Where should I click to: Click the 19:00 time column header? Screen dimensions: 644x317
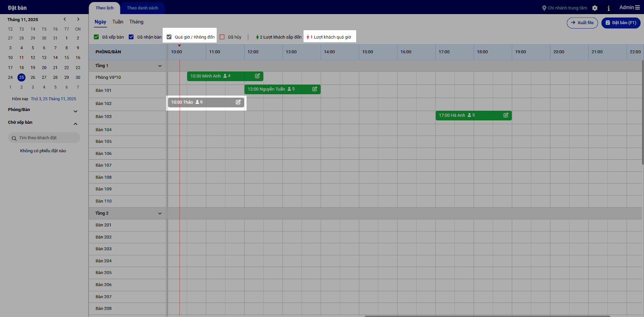[520, 52]
